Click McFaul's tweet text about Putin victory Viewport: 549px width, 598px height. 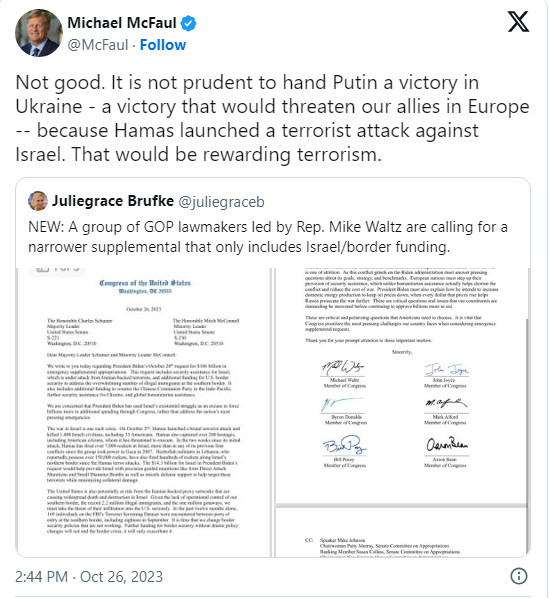pos(272,118)
